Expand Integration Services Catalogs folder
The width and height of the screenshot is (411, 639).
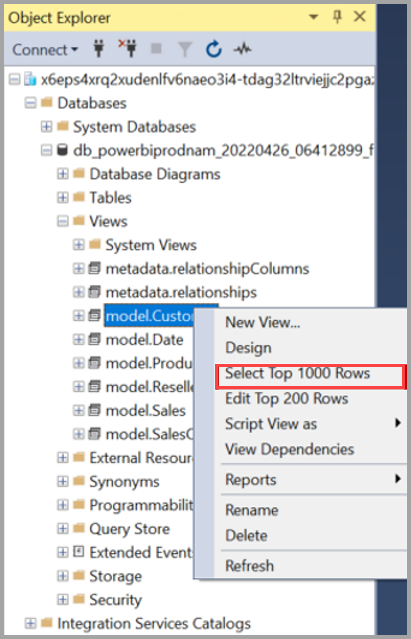click(30, 623)
